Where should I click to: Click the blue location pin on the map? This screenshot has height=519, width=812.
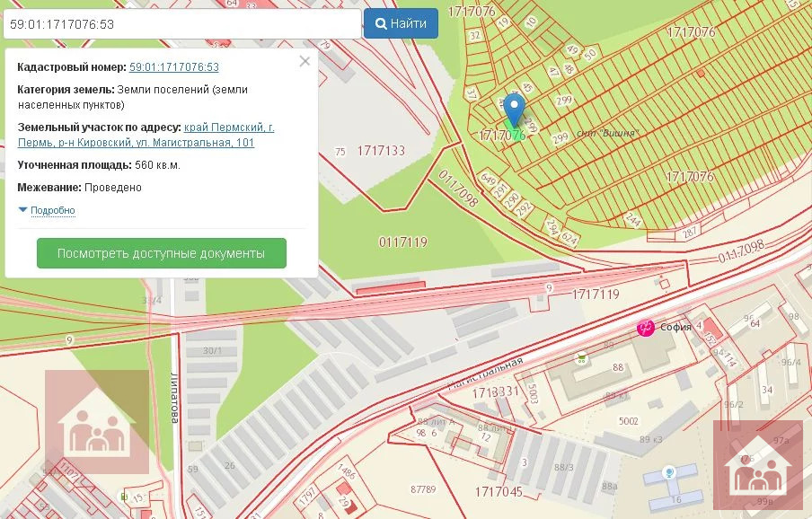pos(514,108)
